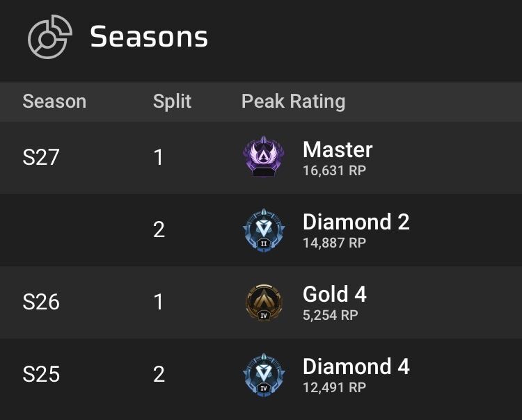
Task: Select the S27 season label
Action: pos(41,157)
